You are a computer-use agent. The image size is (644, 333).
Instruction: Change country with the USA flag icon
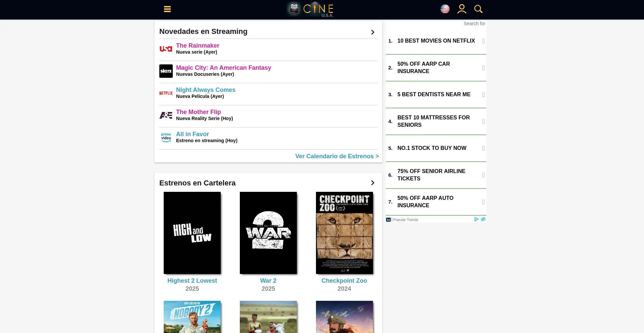click(x=445, y=9)
